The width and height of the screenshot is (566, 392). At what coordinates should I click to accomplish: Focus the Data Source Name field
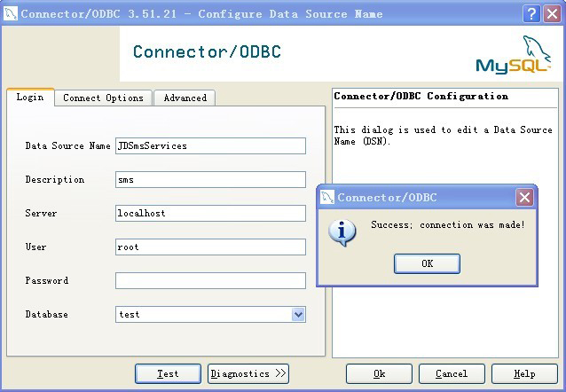(x=210, y=145)
